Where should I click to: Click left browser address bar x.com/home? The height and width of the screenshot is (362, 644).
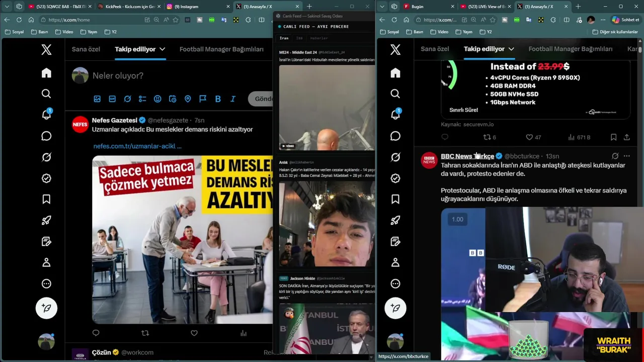coord(91,20)
